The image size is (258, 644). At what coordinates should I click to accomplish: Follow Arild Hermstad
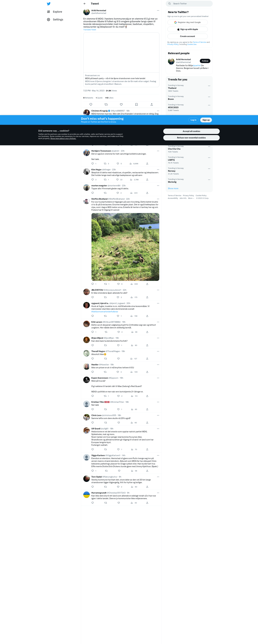[x=205, y=61]
